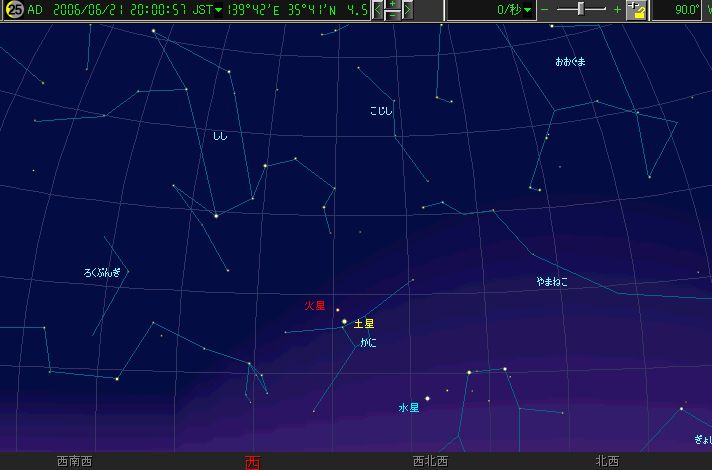This screenshot has width=712, height=470.
Task: Click the 西 west direction label
Action: (x=252, y=461)
